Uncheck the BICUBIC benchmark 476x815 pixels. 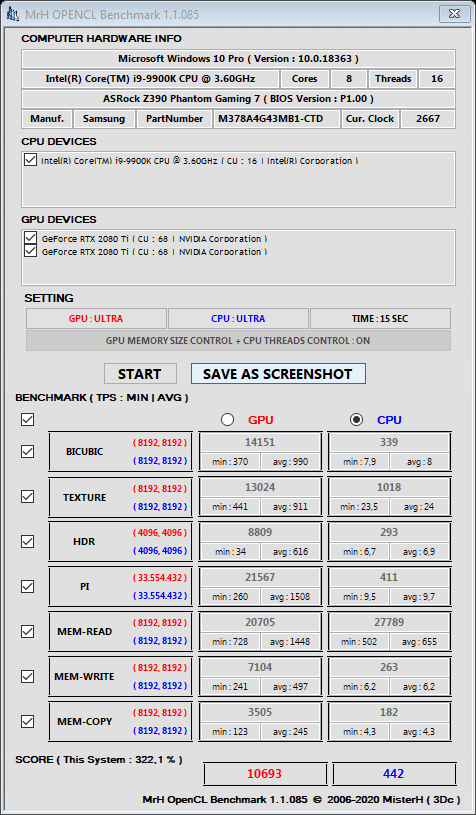pyautogui.click(x=28, y=452)
